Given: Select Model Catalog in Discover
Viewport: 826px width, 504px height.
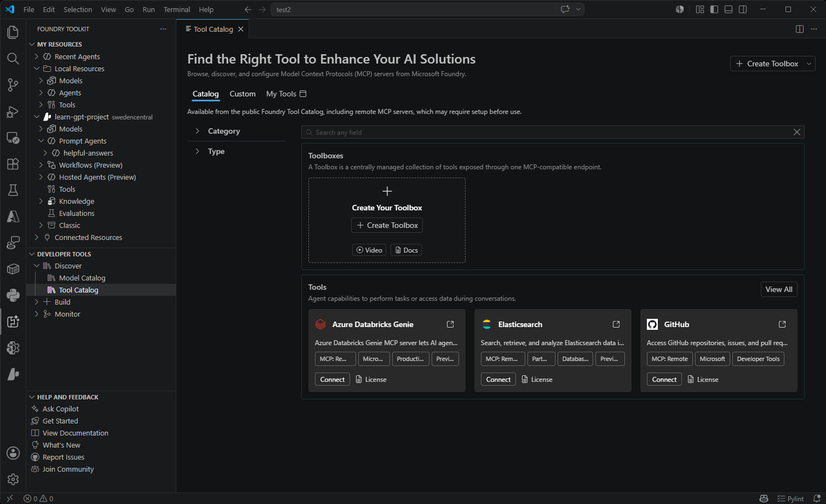Looking at the screenshot, I should (82, 278).
